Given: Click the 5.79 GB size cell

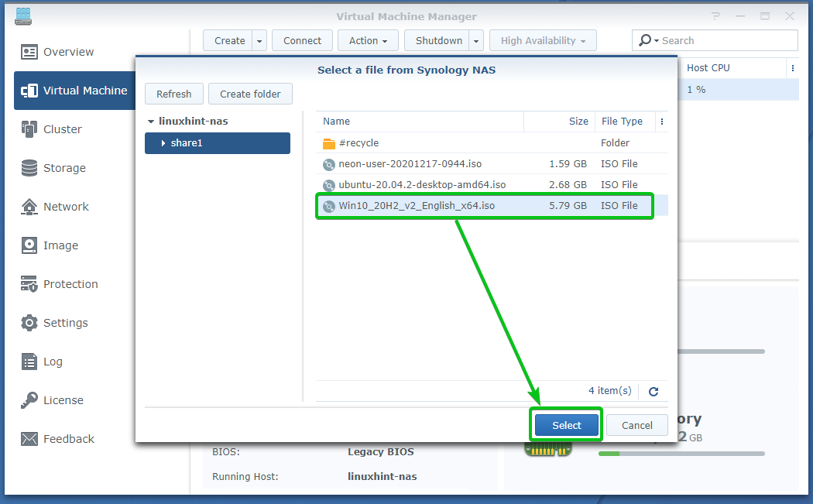Looking at the screenshot, I should (x=568, y=206).
